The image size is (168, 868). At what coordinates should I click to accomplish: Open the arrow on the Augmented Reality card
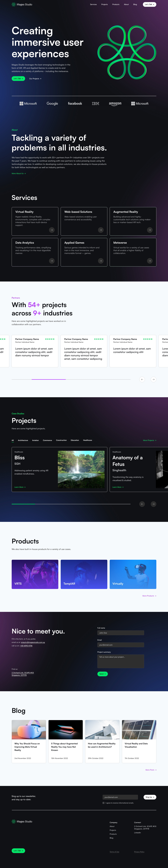click(x=150, y=230)
